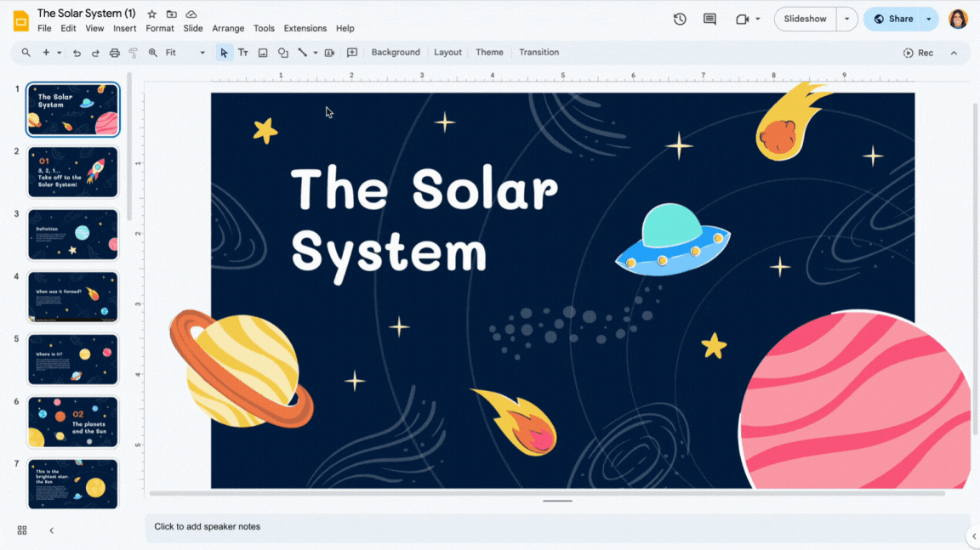Image resolution: width=980 pixels, height=550 pixels.
Task: Insert a shape from toolbar
Action: (x=282, y=53)
